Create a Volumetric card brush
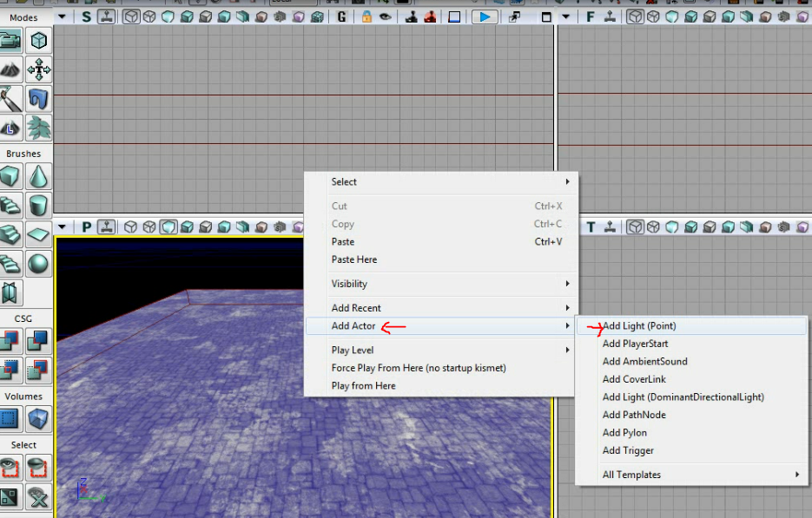Viewport: 812px width, 518px height. tap(10, 293)
